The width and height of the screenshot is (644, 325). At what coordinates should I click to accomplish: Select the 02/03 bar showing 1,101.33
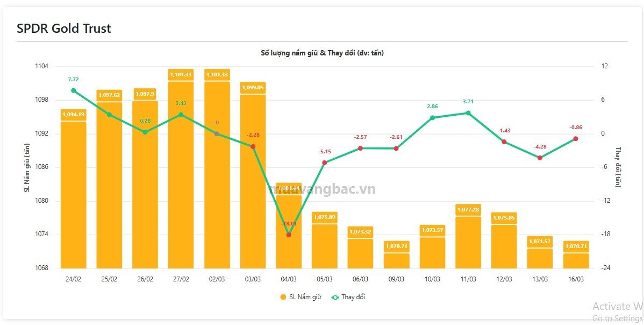click(217, 175)
